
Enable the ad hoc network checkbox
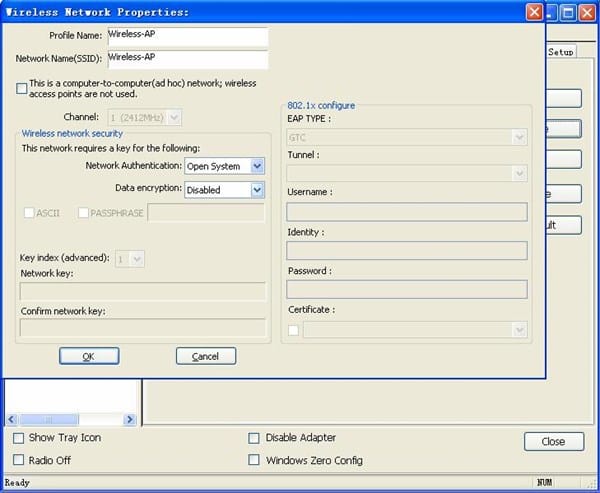pos(22,88)
